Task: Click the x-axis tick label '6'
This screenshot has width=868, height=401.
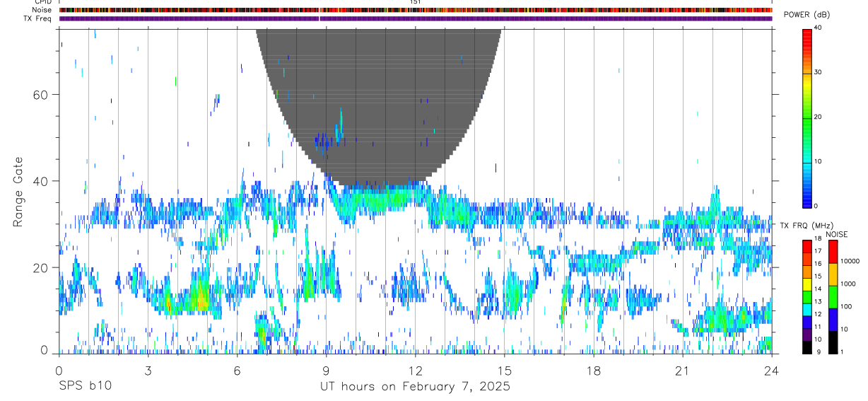Action: pos(237,371)
